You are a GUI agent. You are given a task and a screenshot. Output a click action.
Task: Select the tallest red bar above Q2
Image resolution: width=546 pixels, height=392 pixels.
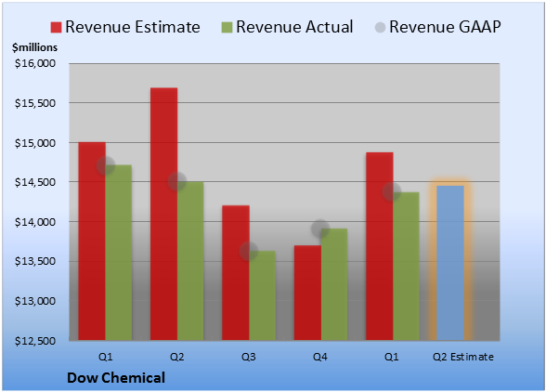163,214
